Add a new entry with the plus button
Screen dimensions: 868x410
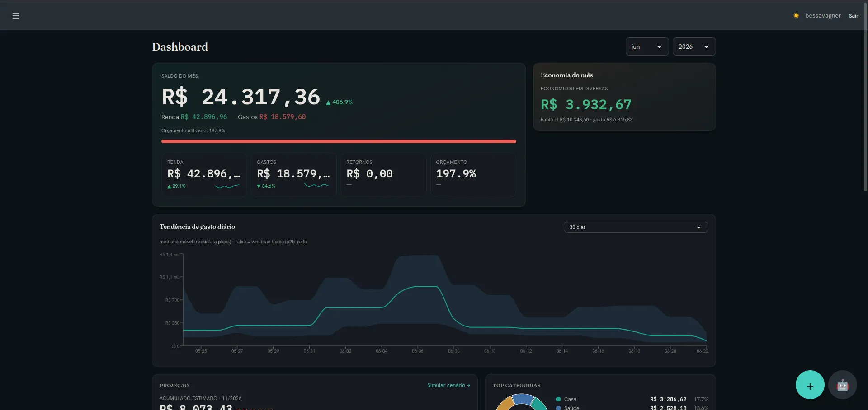(x=810, y=385)
